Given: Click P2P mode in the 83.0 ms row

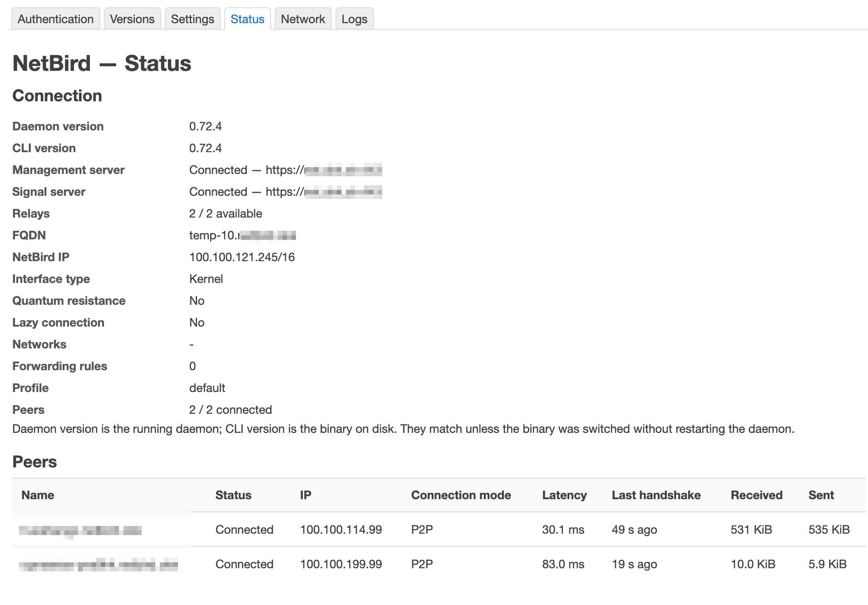Looking at the screenshot, I should coord(422,564).
